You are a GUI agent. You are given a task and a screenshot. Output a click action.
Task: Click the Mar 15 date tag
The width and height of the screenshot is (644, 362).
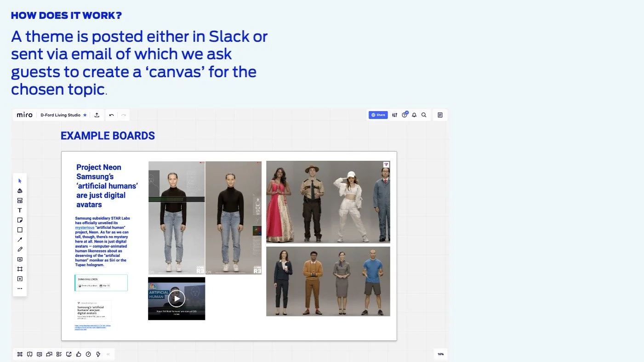[x=105, y=286]
